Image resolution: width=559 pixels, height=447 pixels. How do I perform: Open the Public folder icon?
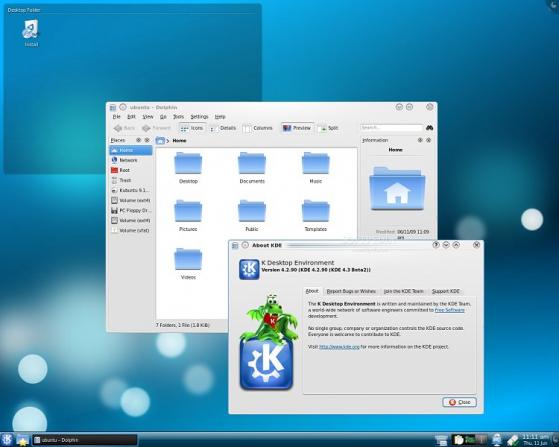click(x=252, y=211)
